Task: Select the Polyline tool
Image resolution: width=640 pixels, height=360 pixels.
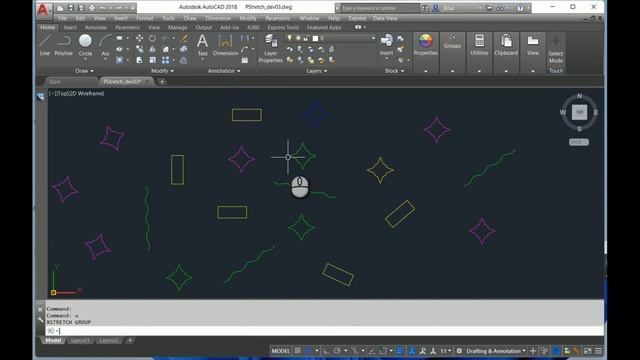Action: 63,45
